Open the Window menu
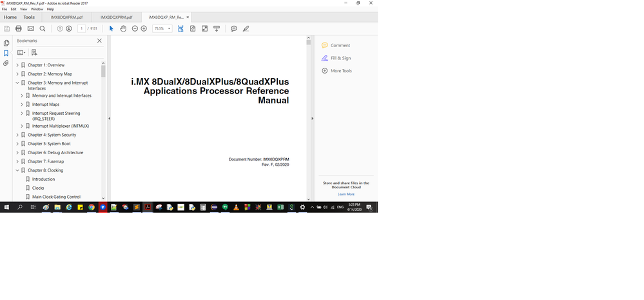This screenshot has height=300, width=644. [x=37, y=9]
